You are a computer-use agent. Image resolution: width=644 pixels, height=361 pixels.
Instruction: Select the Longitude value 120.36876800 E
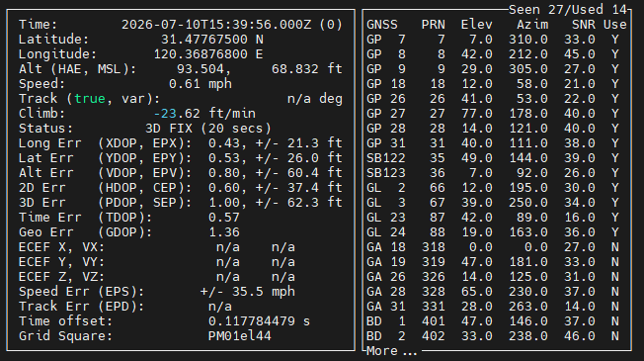pyautogui.click(x=207, y=54)
